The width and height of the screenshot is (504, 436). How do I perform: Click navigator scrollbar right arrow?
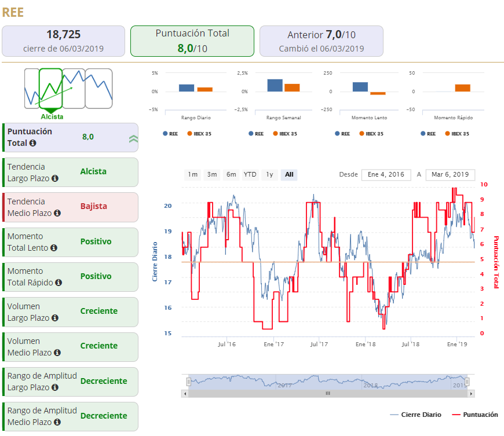471,394
